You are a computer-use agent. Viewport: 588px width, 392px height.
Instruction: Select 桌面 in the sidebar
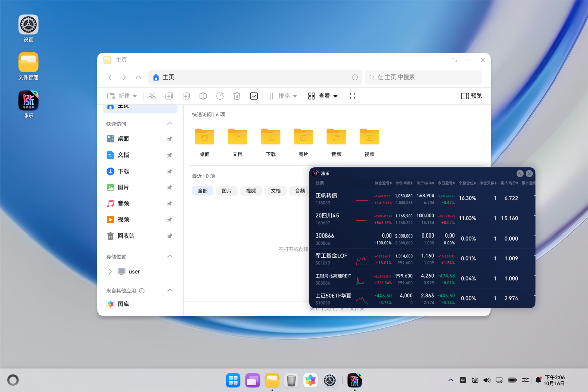139,139
